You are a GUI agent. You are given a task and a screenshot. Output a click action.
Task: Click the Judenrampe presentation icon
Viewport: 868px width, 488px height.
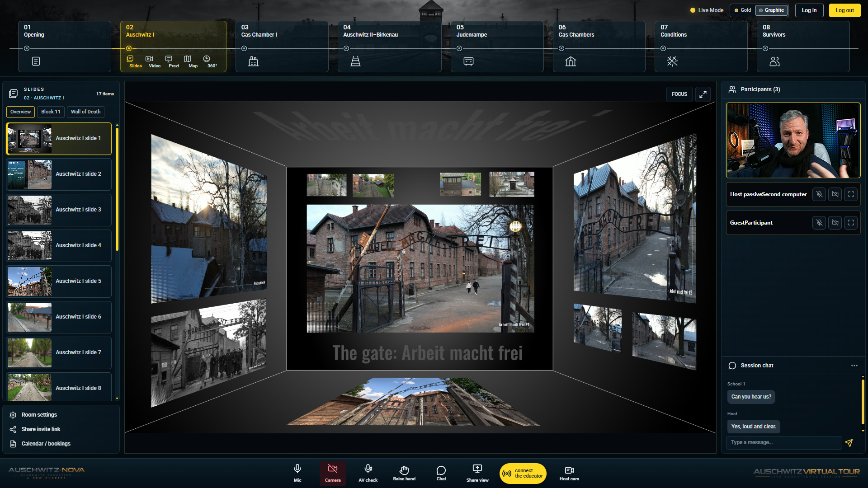[x=469, y=61]
